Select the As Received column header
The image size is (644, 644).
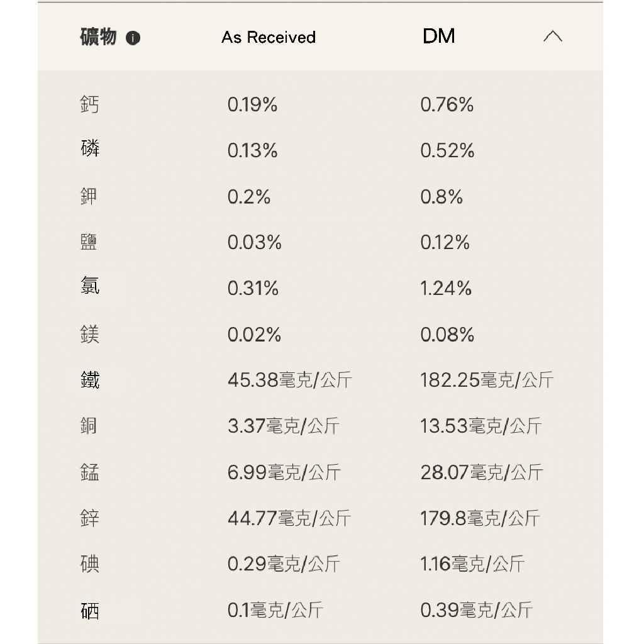[269, 38]
